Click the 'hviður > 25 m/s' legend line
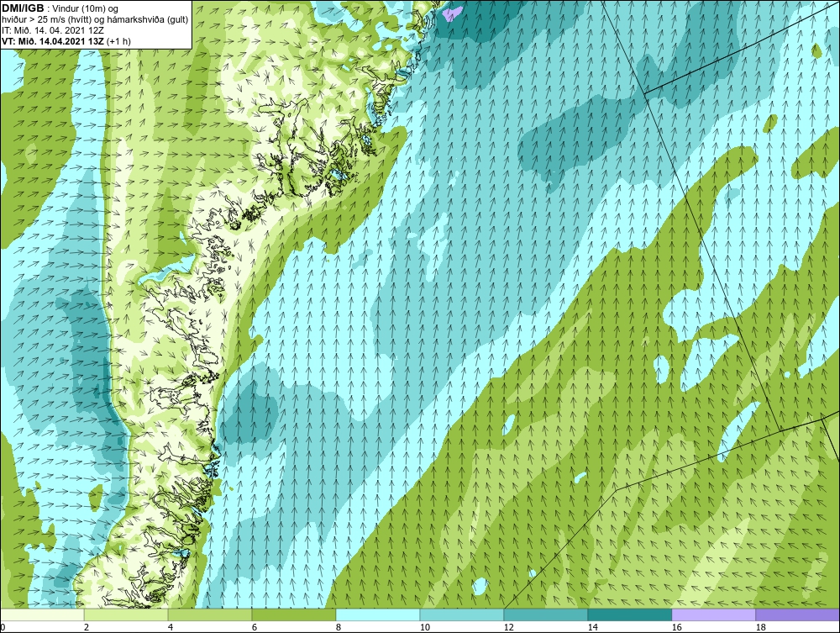The width and height of the screenshot is (840, 633). (96, 20)
